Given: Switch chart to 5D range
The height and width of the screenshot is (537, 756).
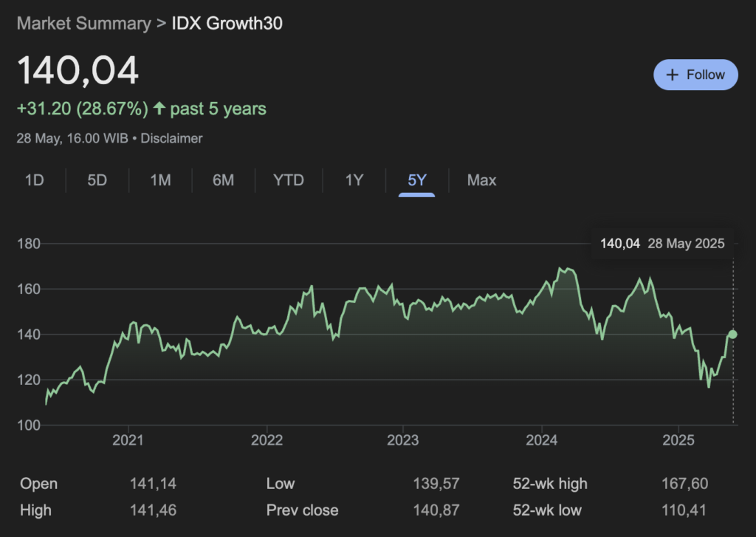Looking at the screenshot, I should [x=97, y=180].
